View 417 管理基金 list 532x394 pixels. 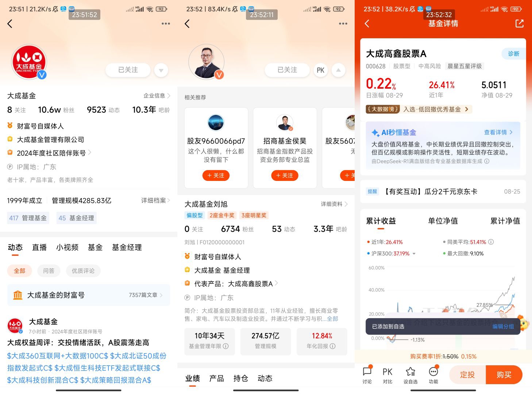click(28, 218)
